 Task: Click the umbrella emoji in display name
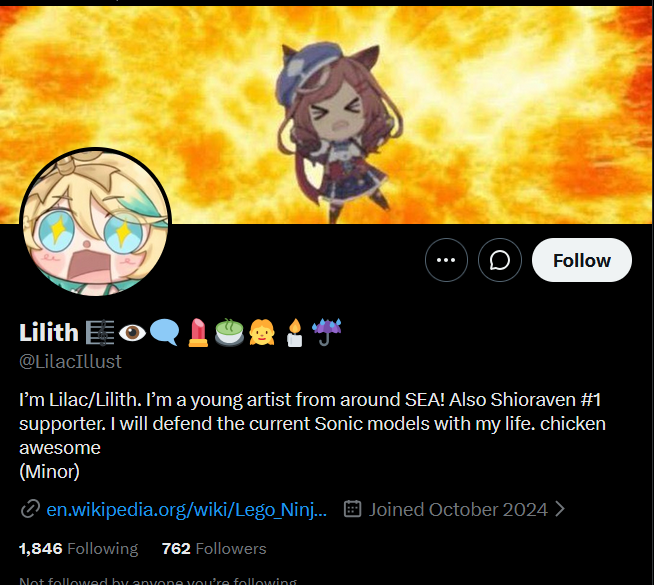(x=327, y=332)
